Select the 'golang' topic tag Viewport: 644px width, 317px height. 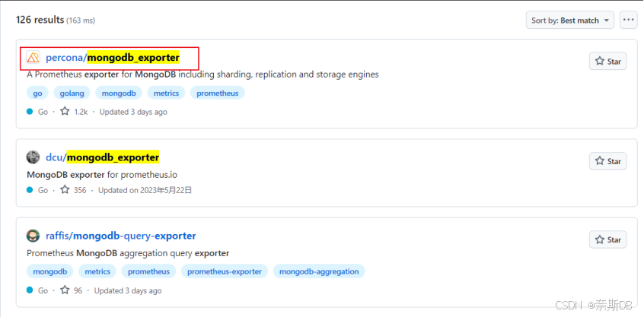[72, 93]
